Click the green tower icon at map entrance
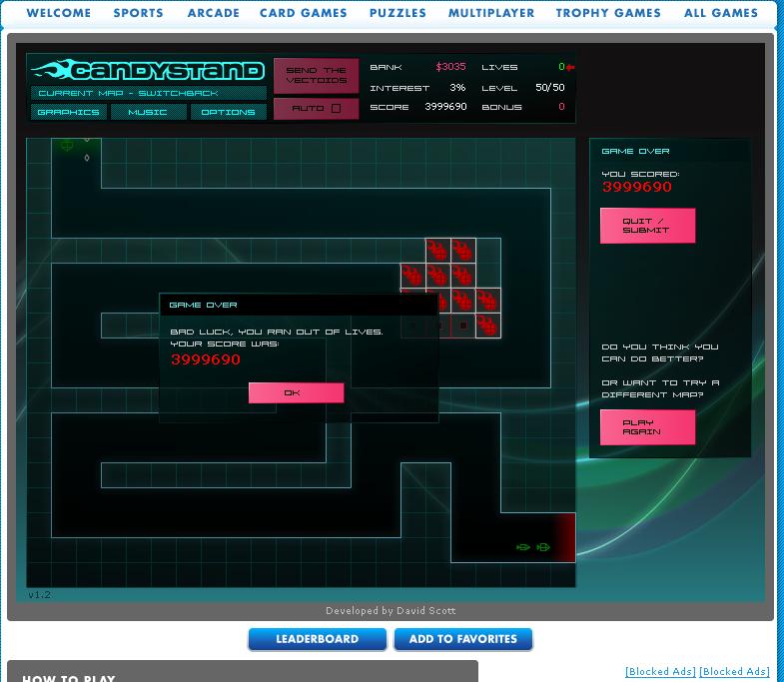Screen dimensions: 784x682 tap(67, 146)
